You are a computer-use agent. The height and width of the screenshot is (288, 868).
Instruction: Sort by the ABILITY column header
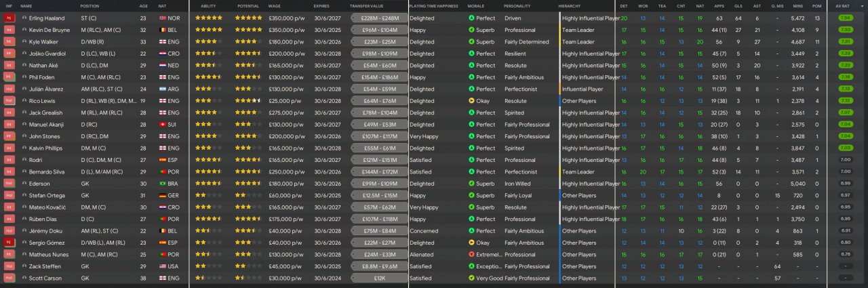(209, 5)
